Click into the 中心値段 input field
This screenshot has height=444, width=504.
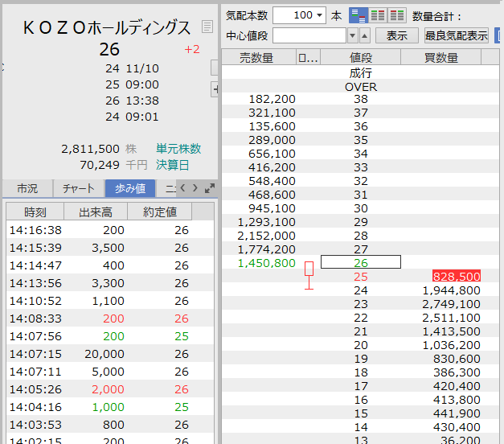[309, 36]
